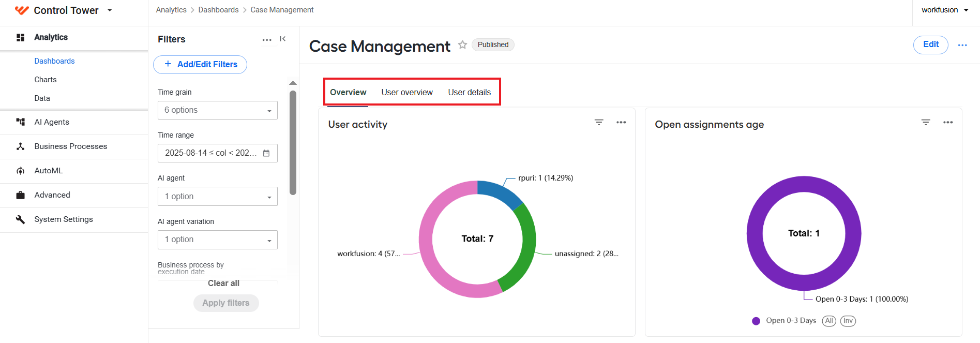Screen dimensions: 980x343
Task: Click the WorkFusion Control Tower logo
Action: tap(22, 10)
